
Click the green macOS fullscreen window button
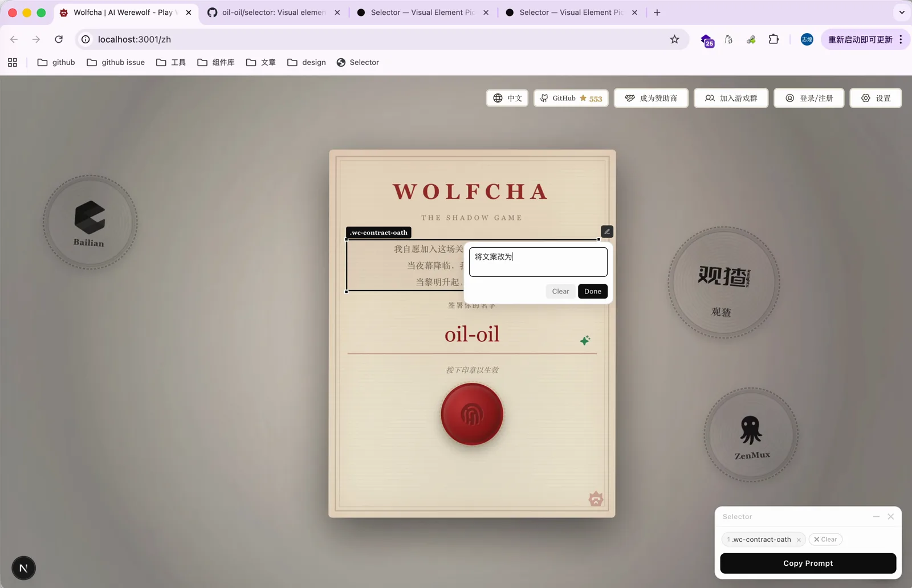coord(41,13)
